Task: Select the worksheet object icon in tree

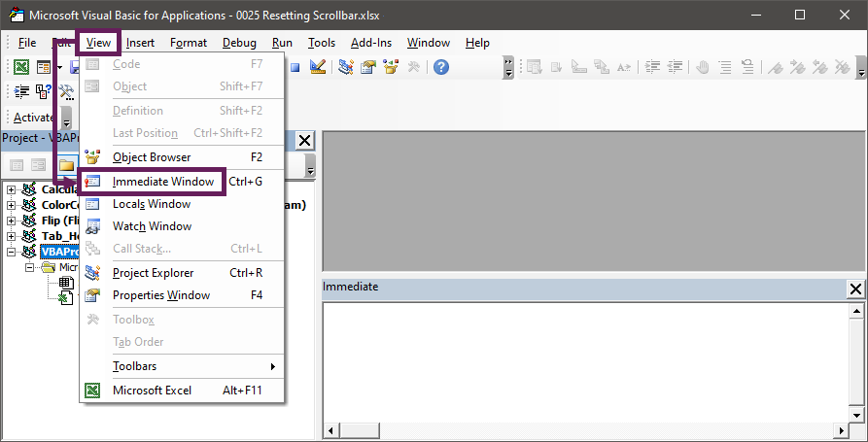Action: tap(66, 283)
